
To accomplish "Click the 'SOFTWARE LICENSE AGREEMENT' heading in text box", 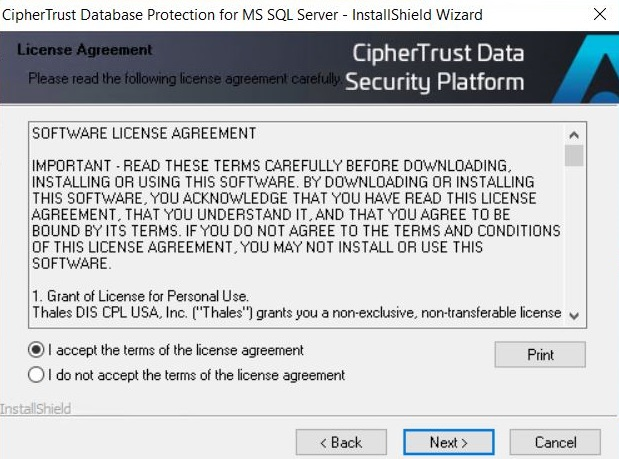I will 144,133.
